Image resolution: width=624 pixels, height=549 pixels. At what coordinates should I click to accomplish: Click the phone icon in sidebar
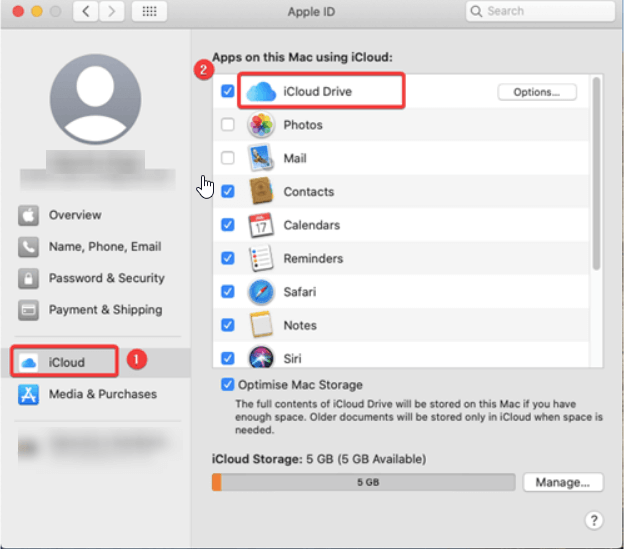pos(28,247)
